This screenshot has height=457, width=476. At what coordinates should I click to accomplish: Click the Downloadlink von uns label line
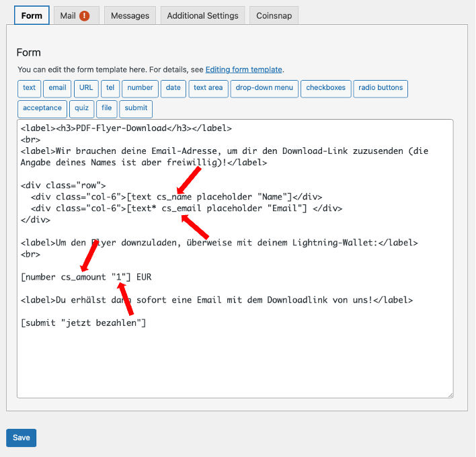click(216, 300)
